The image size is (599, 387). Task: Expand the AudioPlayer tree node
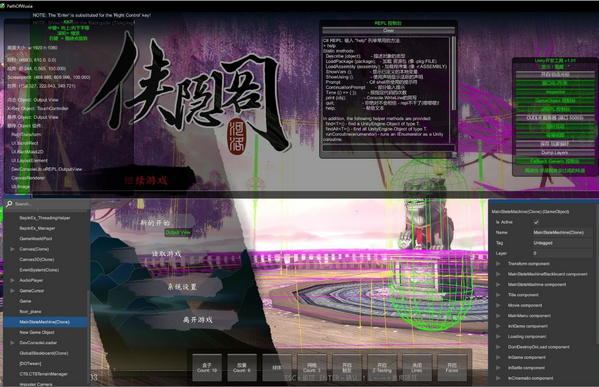click(x=13, y=280)
